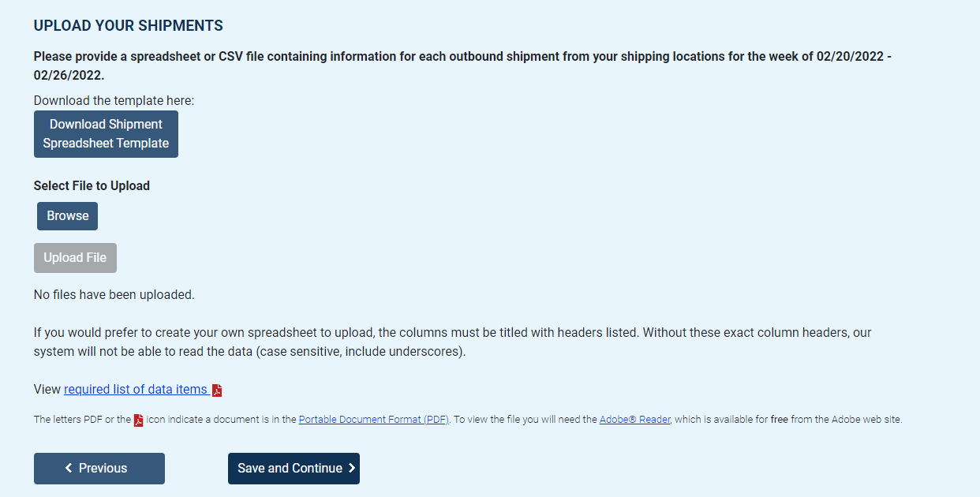The image size is (980, 497).
Task: Click the paragraph about exact column headers
Action: tap(452, 342)
